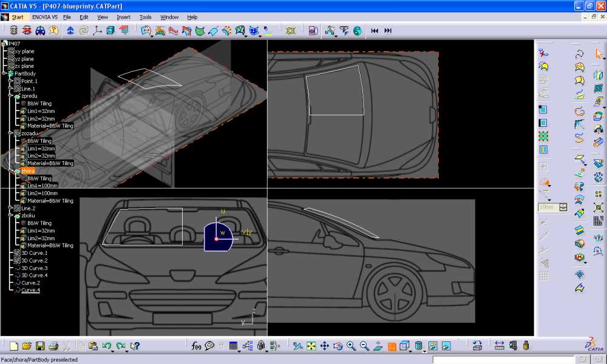Click the New document icon

(14, 346)
